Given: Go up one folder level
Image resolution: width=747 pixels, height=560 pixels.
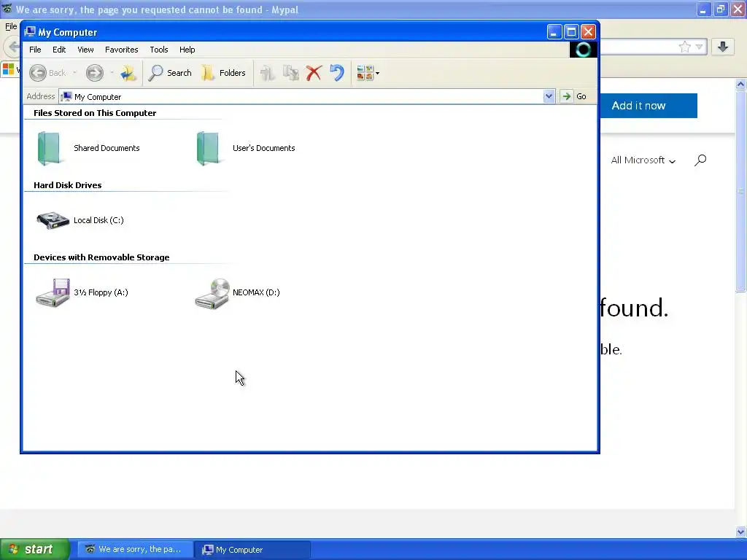Looking at the screenshot, I should coord(128,73).
